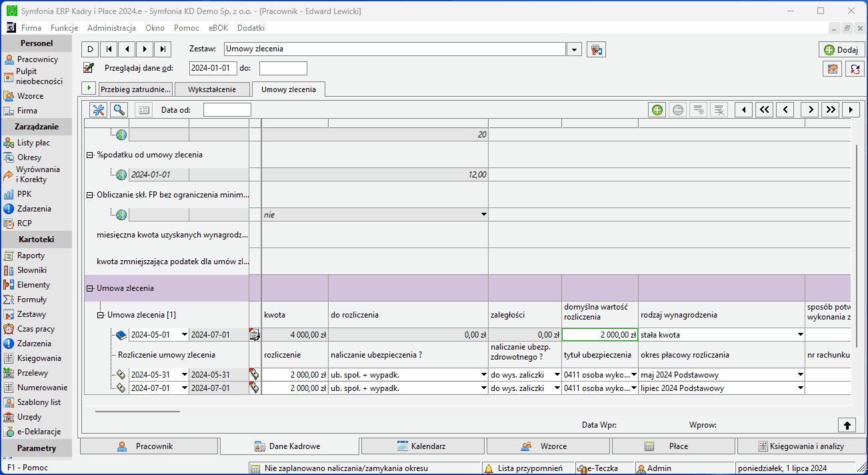Open the Firma menu
The width and height of the screenshot is (868, 475).
click(x=31, y=28)
